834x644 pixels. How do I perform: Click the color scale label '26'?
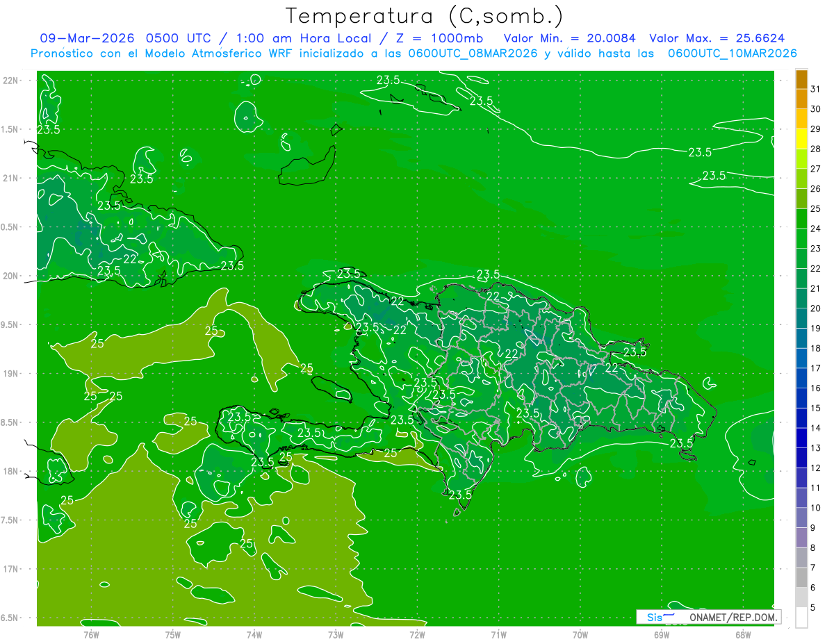(815, 189)
